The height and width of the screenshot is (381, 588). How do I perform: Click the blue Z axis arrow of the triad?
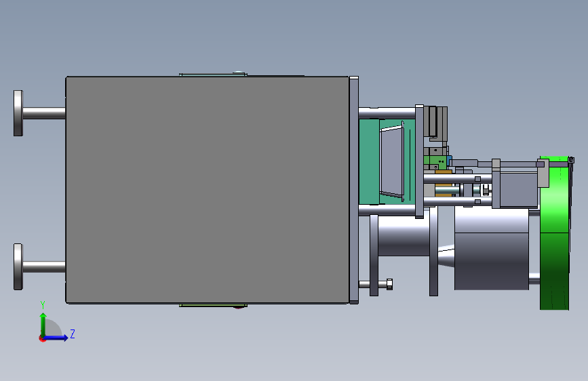click(56, 338)
